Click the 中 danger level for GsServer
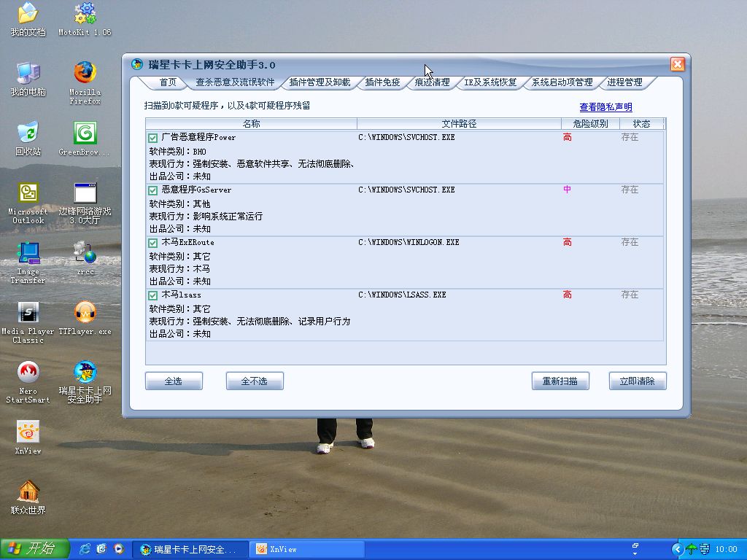The image size is (747, 560). tap(567, 190)
